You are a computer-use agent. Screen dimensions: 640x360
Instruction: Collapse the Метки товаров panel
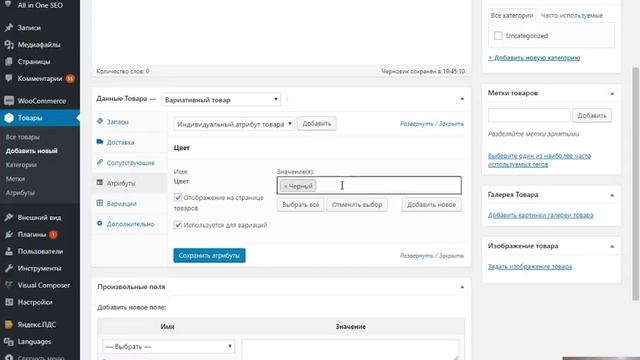pos(612,93)
